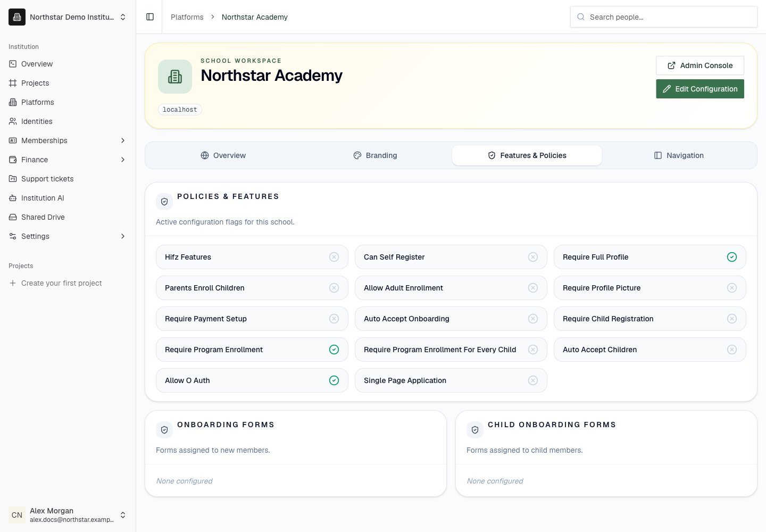Switch to the Overview tab

[x=223, y=155]
